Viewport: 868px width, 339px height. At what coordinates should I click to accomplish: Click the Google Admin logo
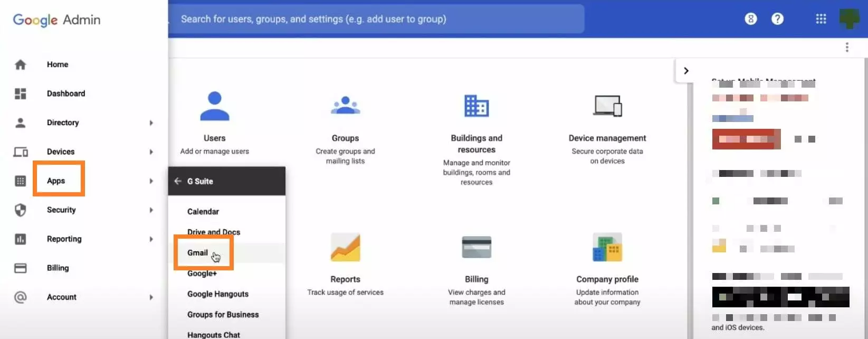(x=56, y=20)
